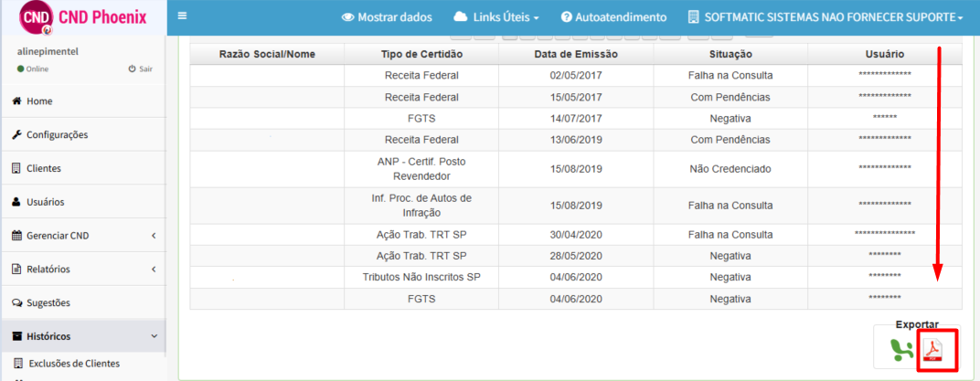Export the table to Excel spreadsheet
Screen dimensions: 980x381
[902, 353]
